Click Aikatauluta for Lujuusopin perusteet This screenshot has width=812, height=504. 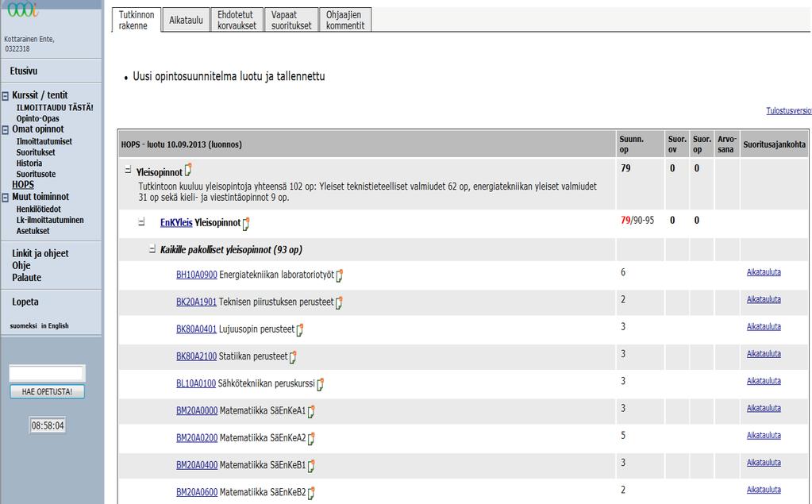pos(764,326)
